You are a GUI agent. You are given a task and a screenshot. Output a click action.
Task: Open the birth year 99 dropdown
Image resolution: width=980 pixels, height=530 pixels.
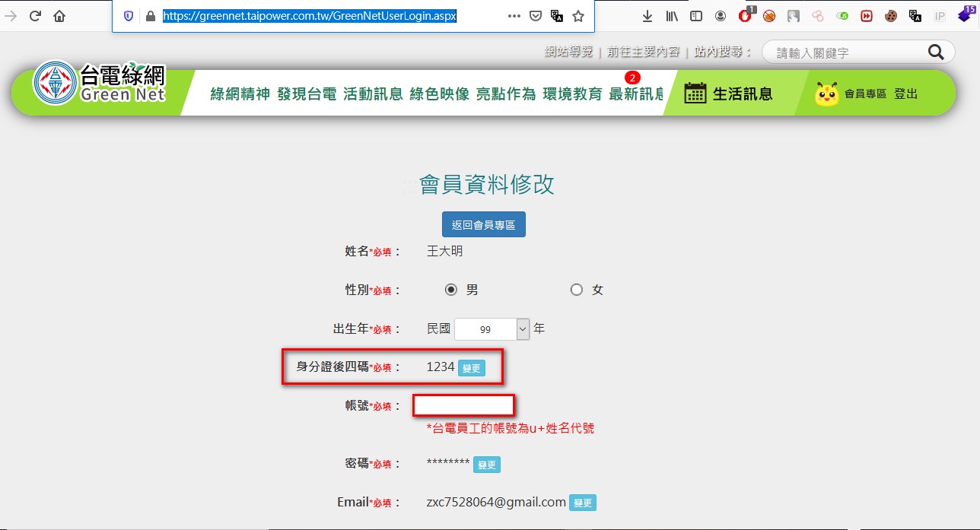(492, 329)
